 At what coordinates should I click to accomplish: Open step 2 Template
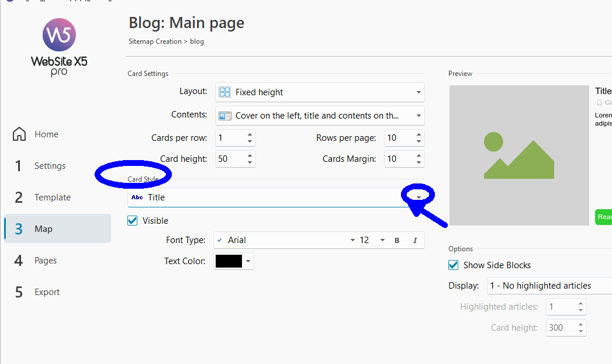point(52,197)
